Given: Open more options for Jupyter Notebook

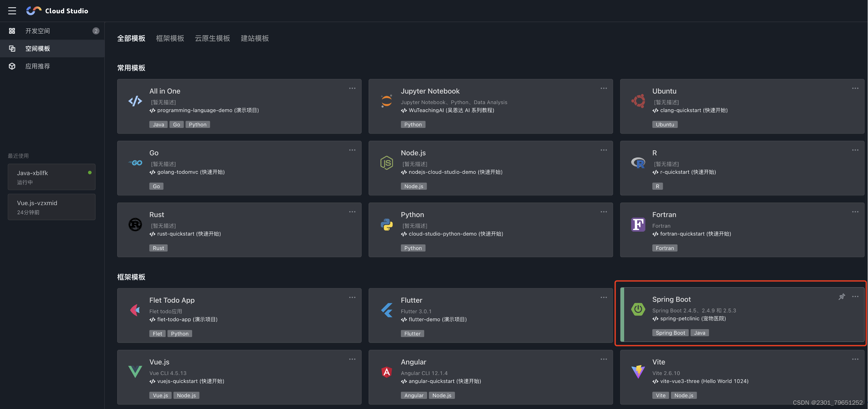Looking at the screenshot, I should pyautogui.click(x=604, y=88).
